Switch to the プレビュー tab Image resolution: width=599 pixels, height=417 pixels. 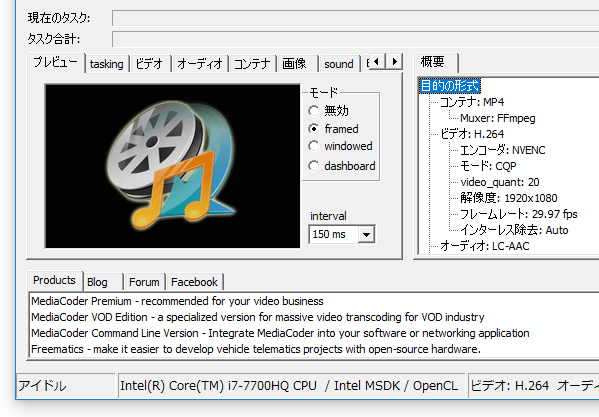[x=56, y=62]
